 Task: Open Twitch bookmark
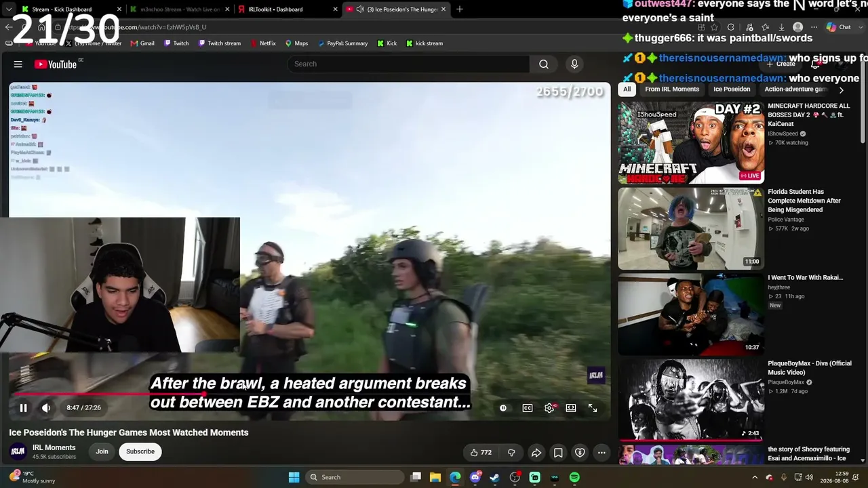click(176, 43)
